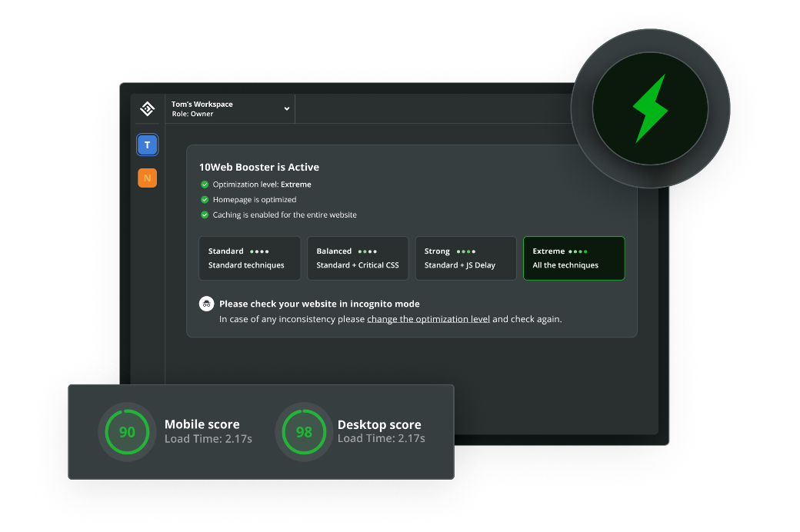Click the 10Web logo icon
Screen dimensions: 800x532
tap(148, 108)
